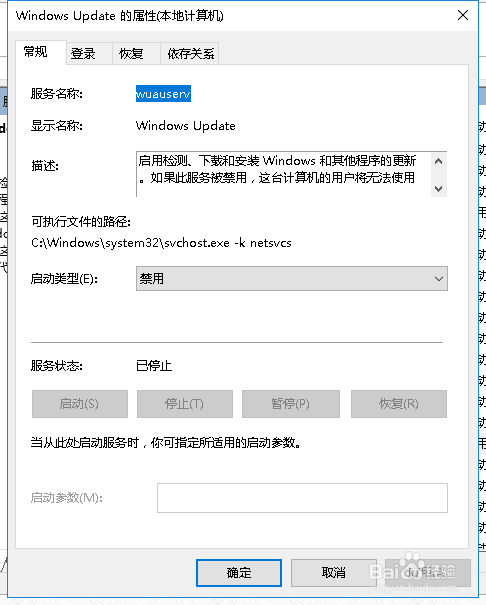The image size is (486, 605).
Task: Click the 取消 button
Action: [x=334, y=573]
